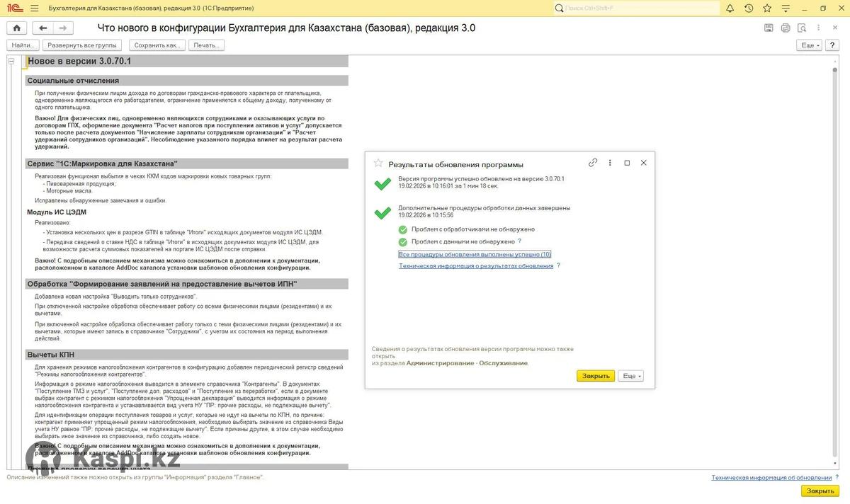
Task: Collapse the 'Новое в версии 3.0.70.1' group
Action: tap(11, 62)
